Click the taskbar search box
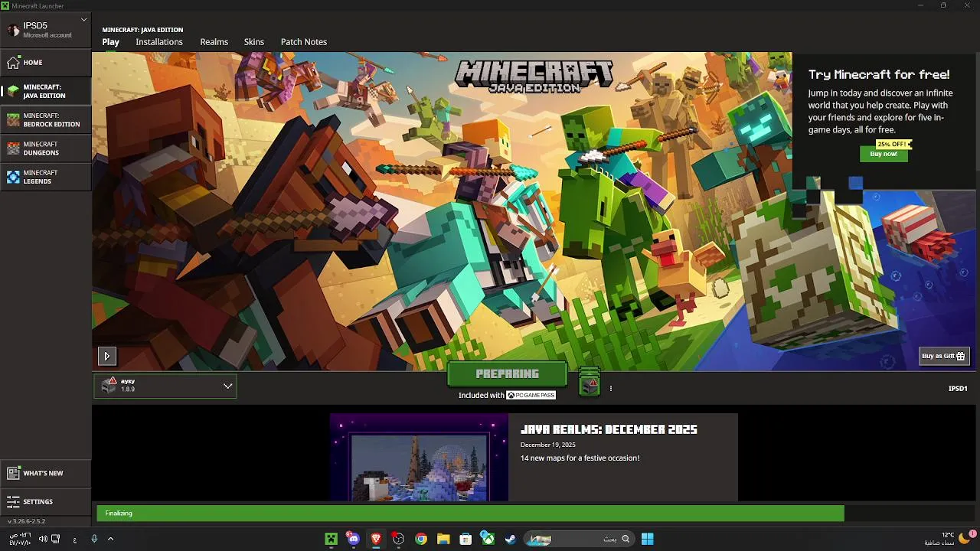Image resolution: width=980 pixels, height=551 pixels. coord(580,539)
